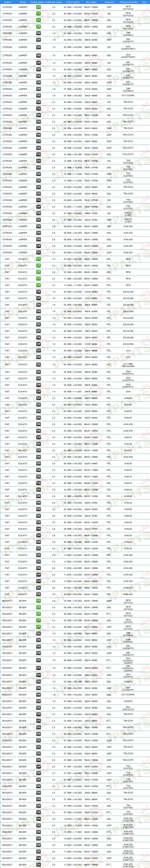Click the ON icon in Peugeot D8C (XUD9UTF), XUD9TE row

coord(38,668)
